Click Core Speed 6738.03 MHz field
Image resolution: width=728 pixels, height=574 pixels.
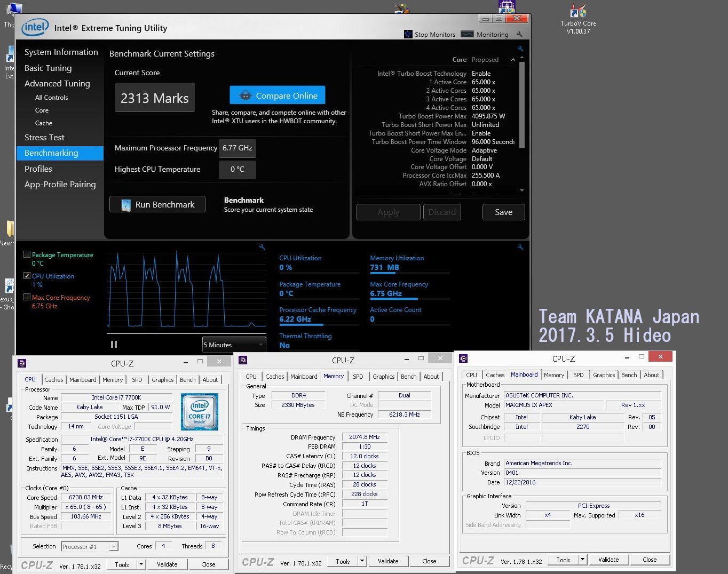(x=86, y=498)
